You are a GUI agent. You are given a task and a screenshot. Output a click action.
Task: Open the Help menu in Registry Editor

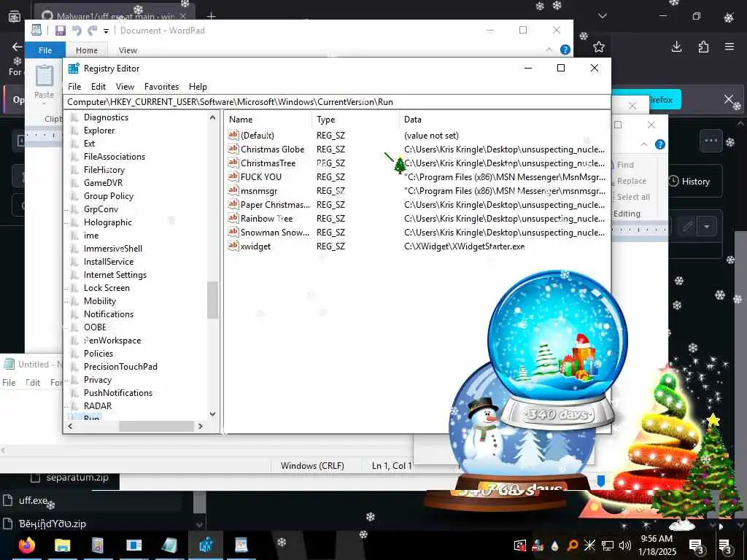point(198,87)
